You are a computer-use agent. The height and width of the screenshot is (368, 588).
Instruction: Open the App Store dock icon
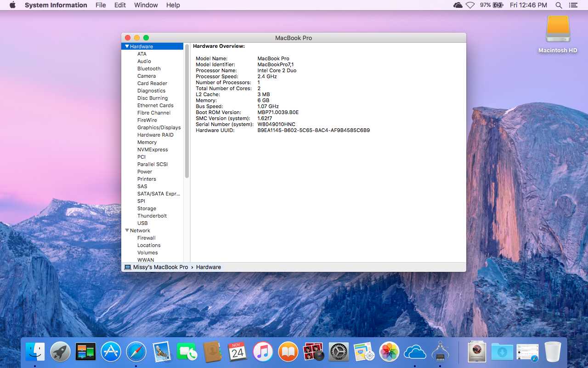(x=111, y=352)
